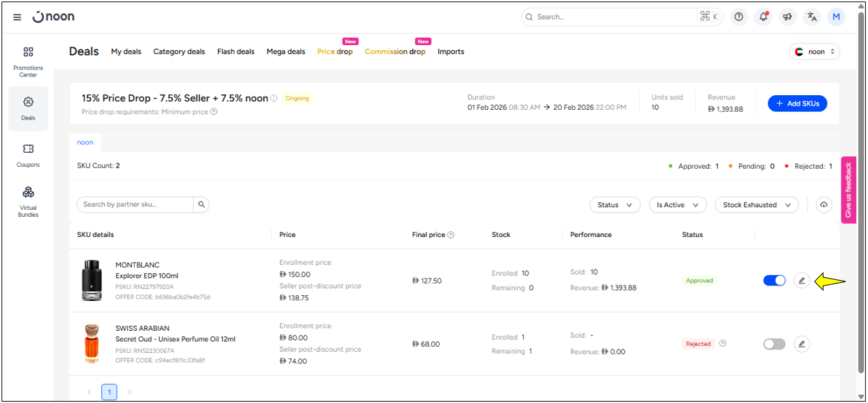This screenshot has height=403, width=868.
Task: Switch to the Flash deals tab
Action: click(235, 51)
